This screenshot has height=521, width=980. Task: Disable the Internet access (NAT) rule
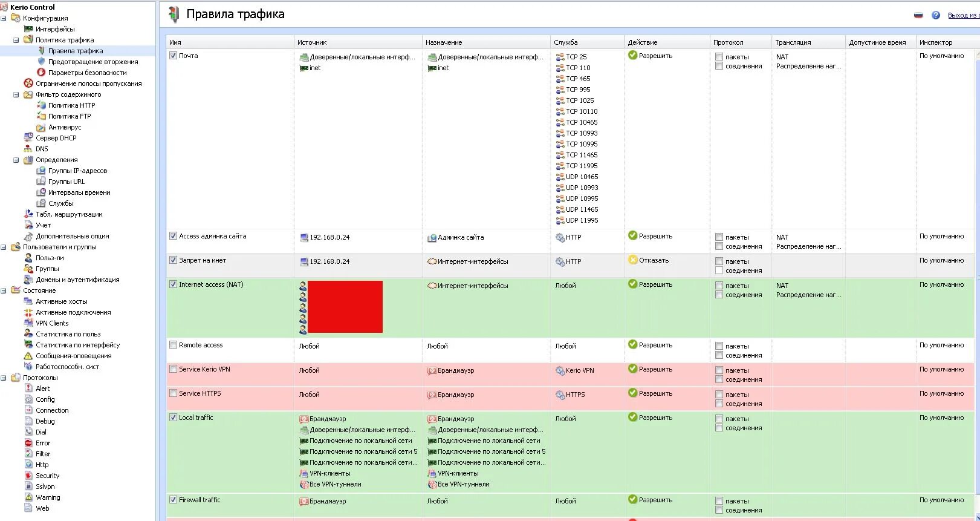point(174,284)
